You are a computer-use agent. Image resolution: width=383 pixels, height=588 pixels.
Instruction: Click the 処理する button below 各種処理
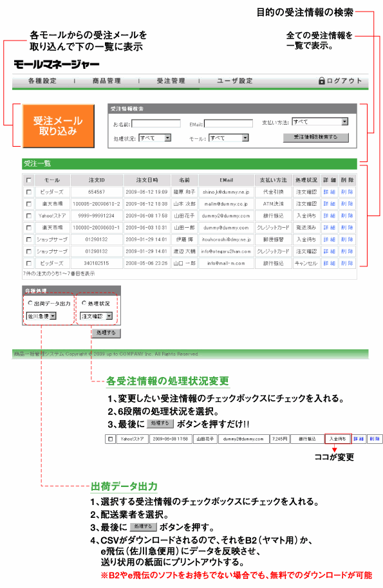[x=106, y=333]
